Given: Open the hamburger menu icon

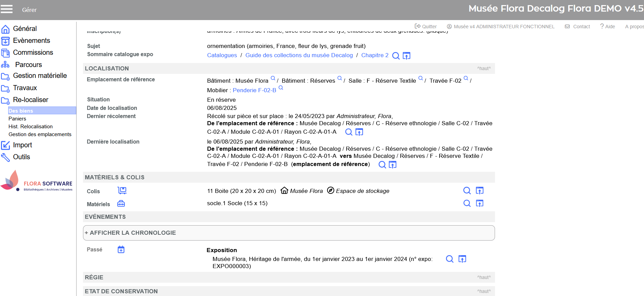Looking at the screenshot, I should click(x=6, y=9).
